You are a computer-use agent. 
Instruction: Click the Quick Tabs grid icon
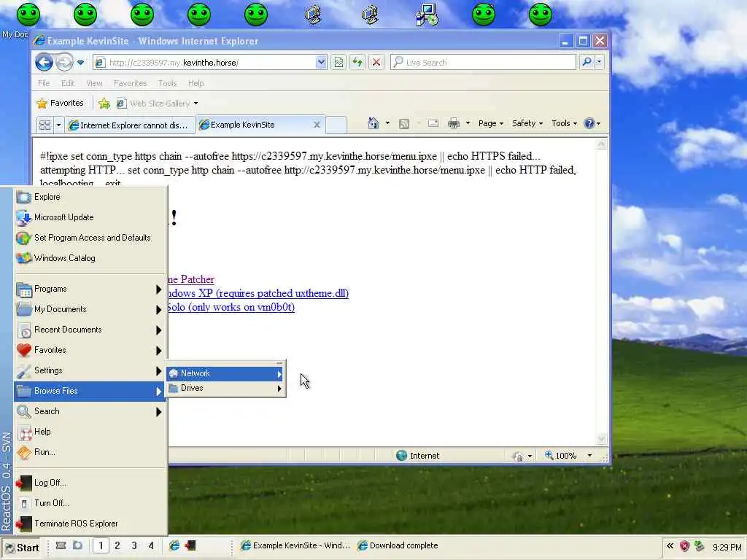[44, 125]
